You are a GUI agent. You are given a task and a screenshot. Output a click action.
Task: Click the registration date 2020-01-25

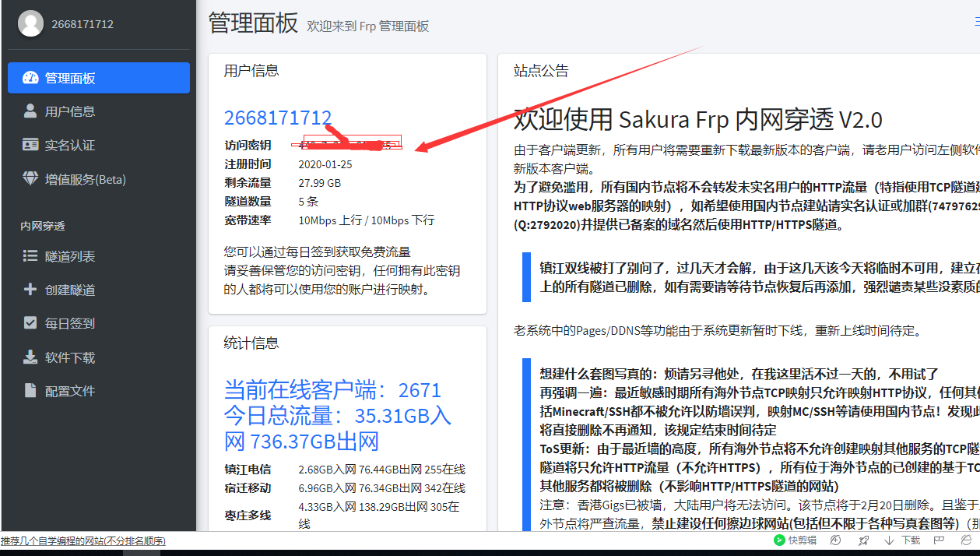(x=325, y=164)
